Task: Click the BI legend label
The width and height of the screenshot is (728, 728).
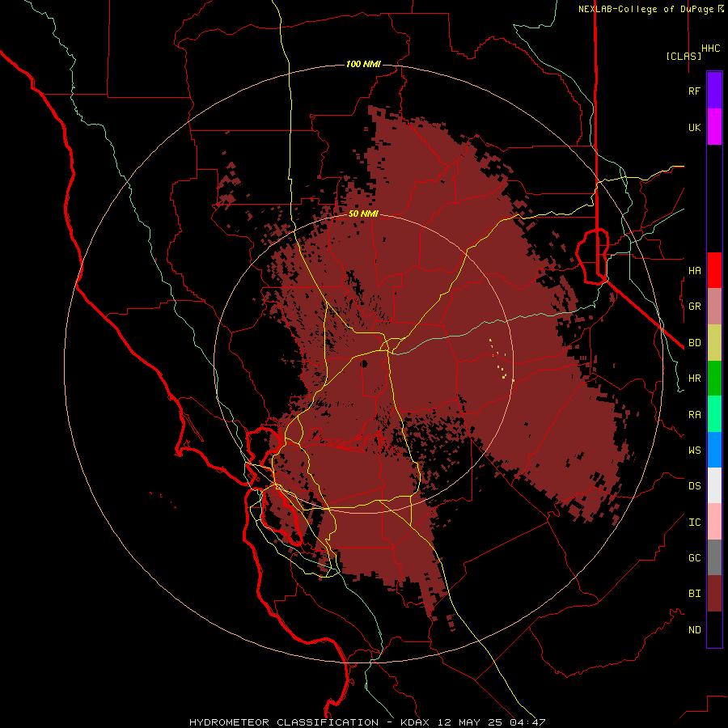Action: click(x=694, y=594)
